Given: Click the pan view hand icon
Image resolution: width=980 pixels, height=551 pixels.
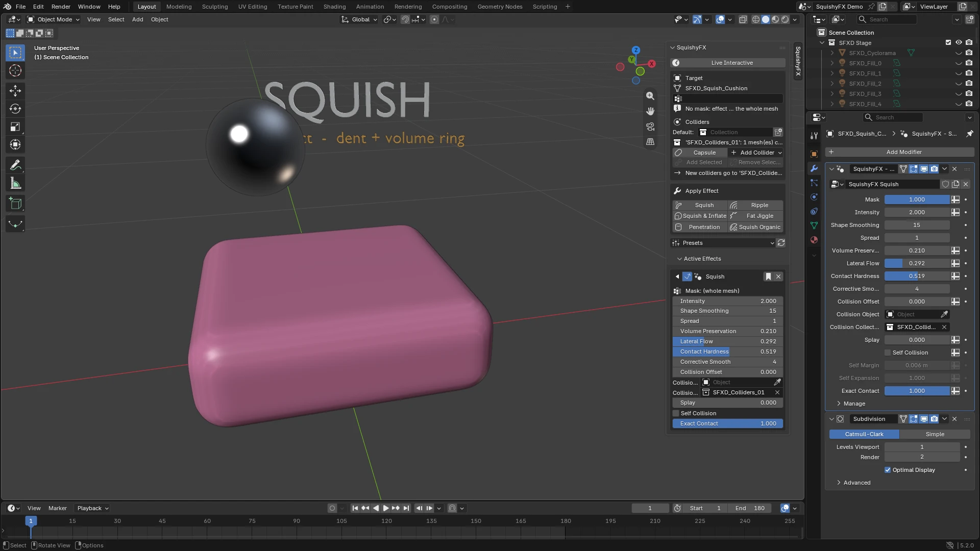Looking at the screenshot, I should (x=650, y=111).
